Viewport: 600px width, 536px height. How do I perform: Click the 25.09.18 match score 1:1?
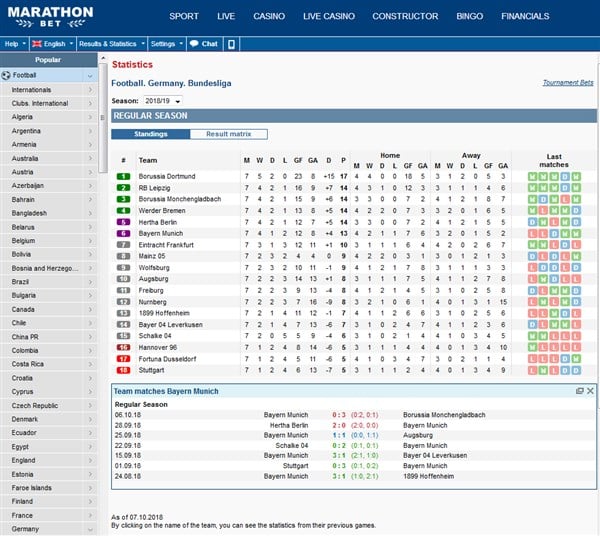click(339, 435)
